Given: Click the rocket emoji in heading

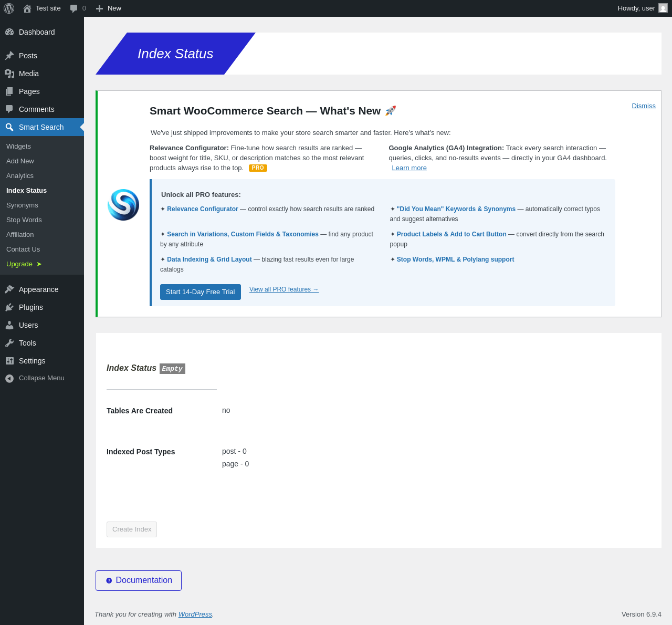Looking at the screenshot, I should (x=391, y=111).
